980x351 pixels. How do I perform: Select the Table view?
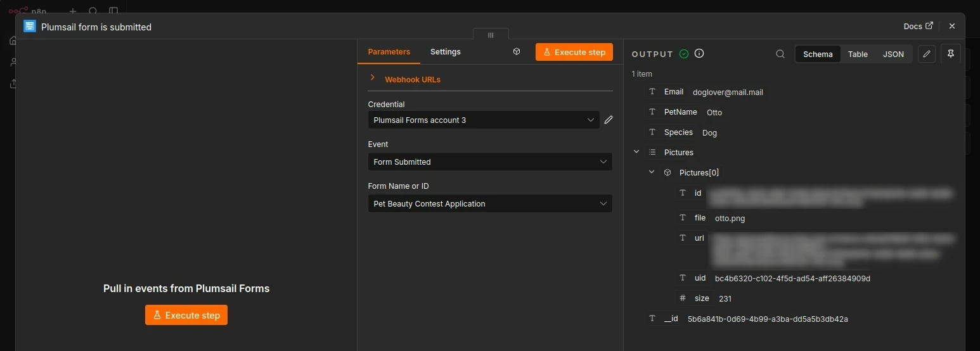[858, 54]
